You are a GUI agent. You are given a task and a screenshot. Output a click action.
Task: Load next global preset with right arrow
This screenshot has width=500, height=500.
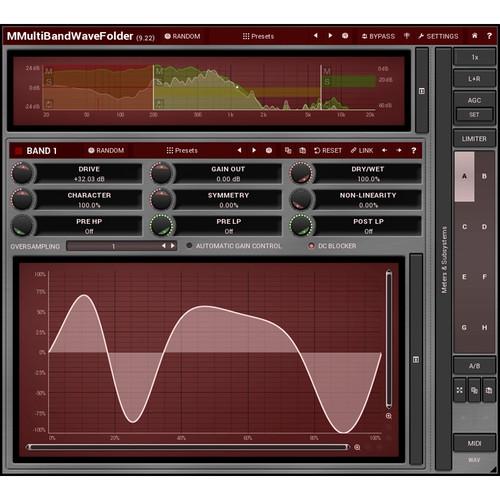click(330, 36)
